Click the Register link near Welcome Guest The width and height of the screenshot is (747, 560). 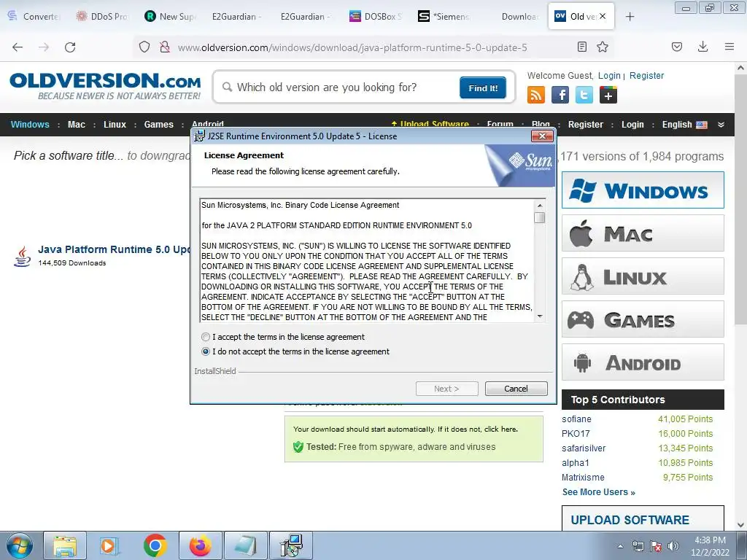(646, 75)
